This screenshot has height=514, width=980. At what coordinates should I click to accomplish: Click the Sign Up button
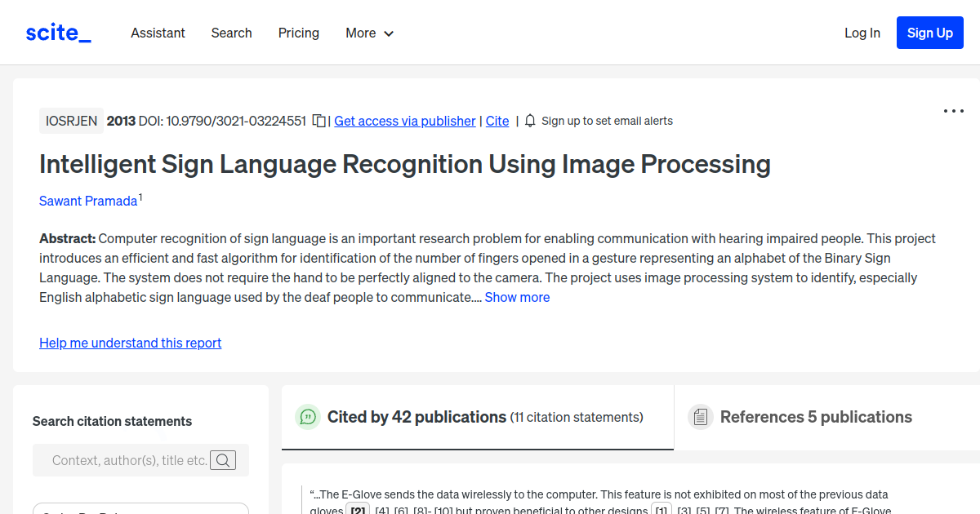coord(929,33)
